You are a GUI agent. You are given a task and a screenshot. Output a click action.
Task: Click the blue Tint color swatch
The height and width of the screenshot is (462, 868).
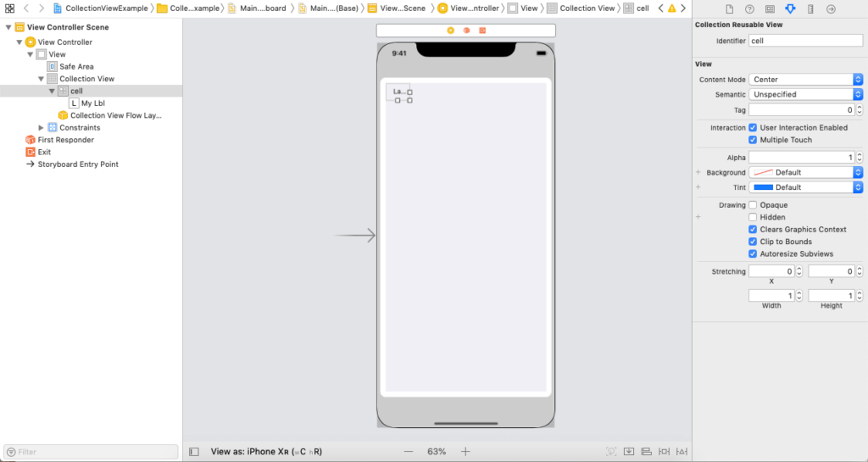tap(764, 187)
